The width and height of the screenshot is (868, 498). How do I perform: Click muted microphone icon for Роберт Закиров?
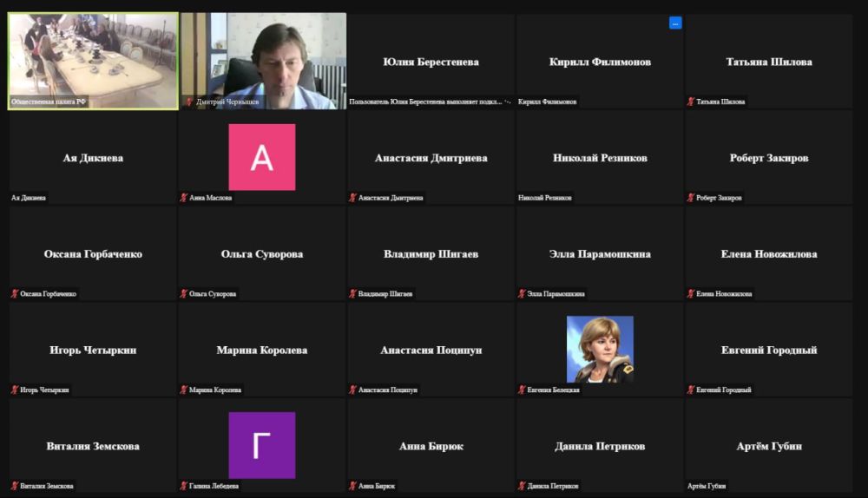(x=691, y=198)
